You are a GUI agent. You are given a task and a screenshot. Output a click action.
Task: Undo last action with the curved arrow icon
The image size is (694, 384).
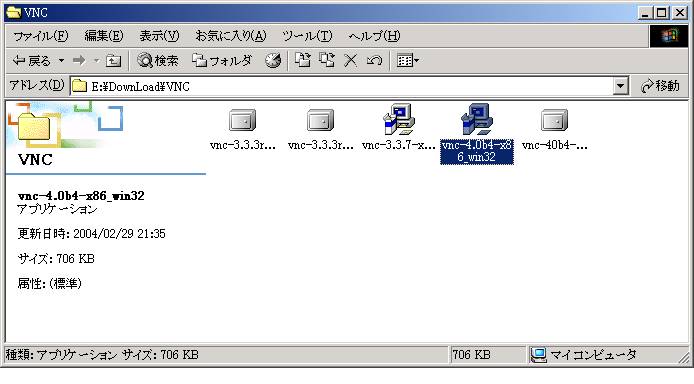(x=374, y=61)
